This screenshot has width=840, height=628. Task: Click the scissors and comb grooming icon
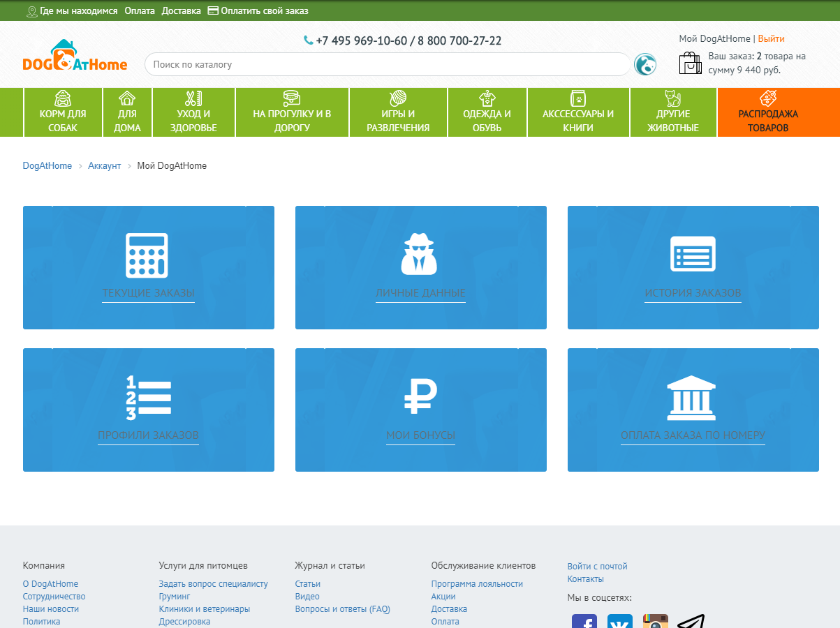193,98
